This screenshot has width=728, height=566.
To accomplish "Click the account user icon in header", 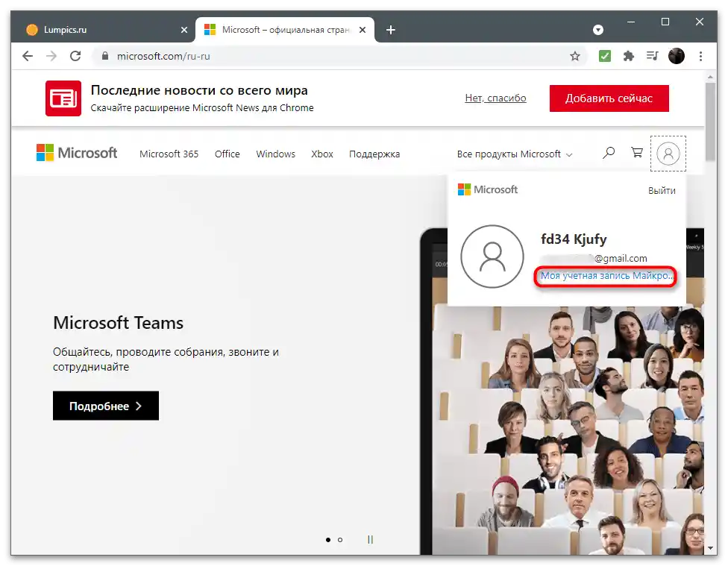I will pos(668,154).
